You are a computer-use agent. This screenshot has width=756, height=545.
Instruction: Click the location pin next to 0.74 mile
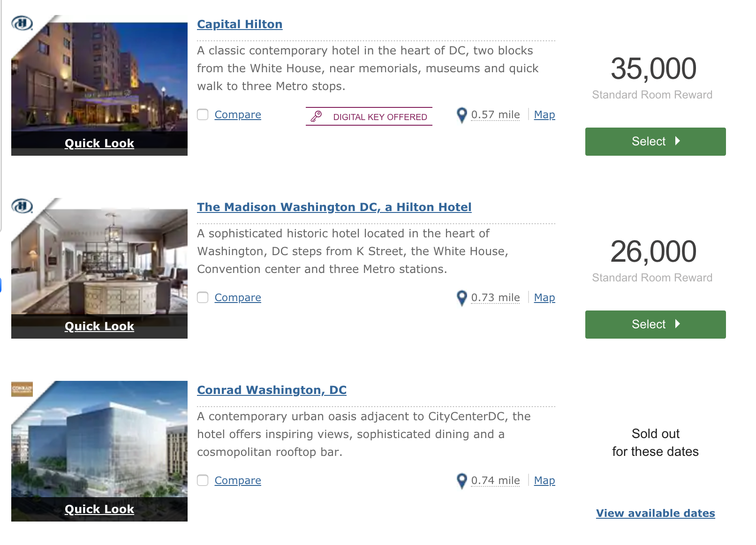[462, 481]
